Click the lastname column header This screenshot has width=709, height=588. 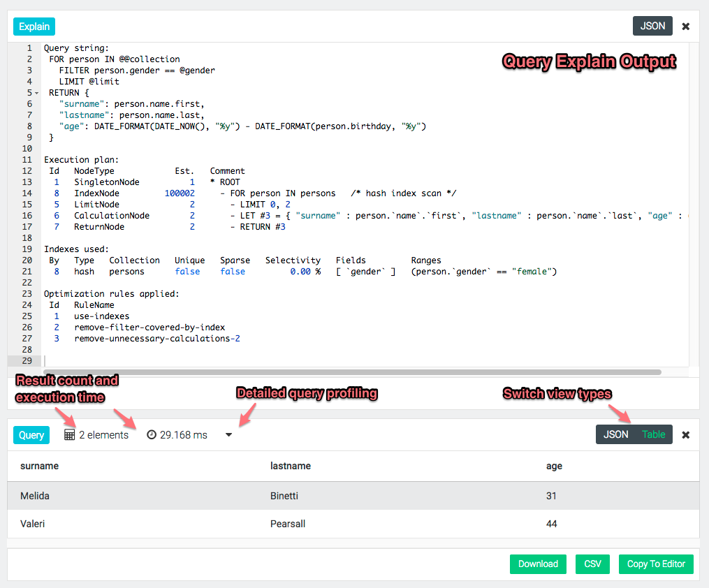tap(290, 466)
